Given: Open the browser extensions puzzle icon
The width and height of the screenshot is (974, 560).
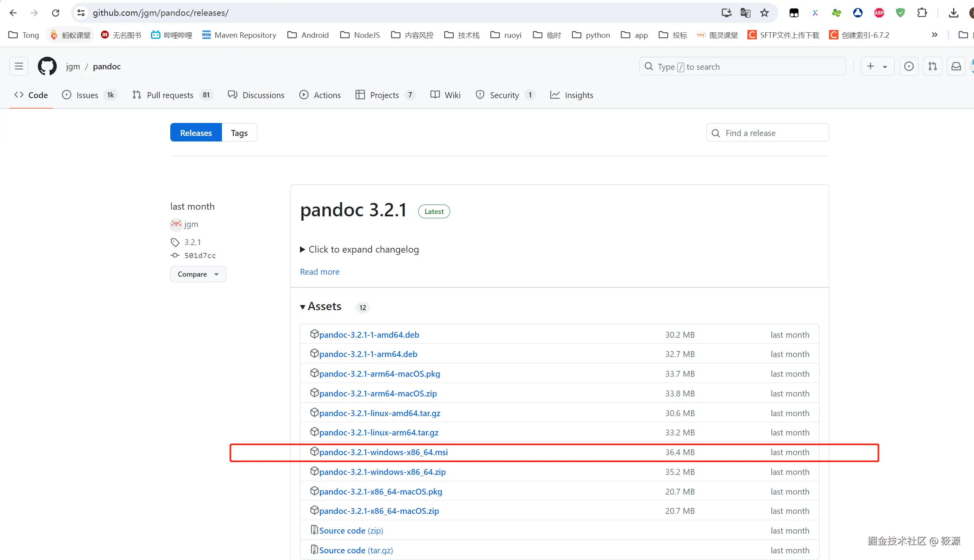Looking at the screenshot, I should click(922, 13).
